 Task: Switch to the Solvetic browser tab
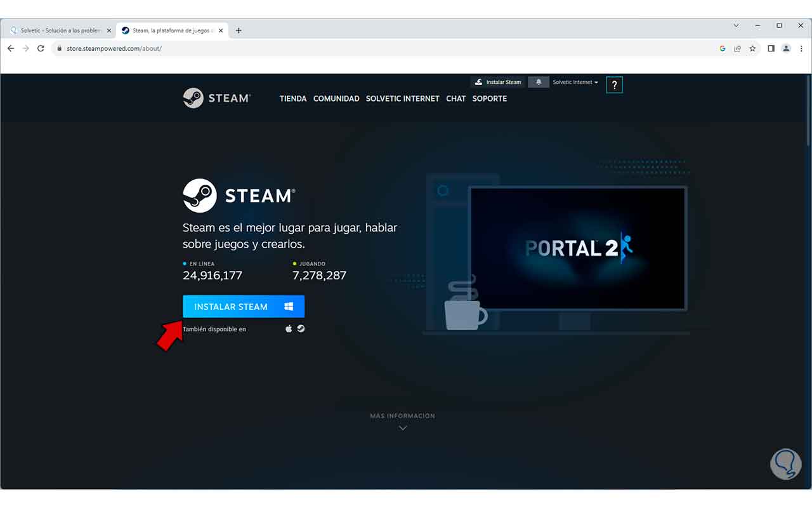coord(62,30)
